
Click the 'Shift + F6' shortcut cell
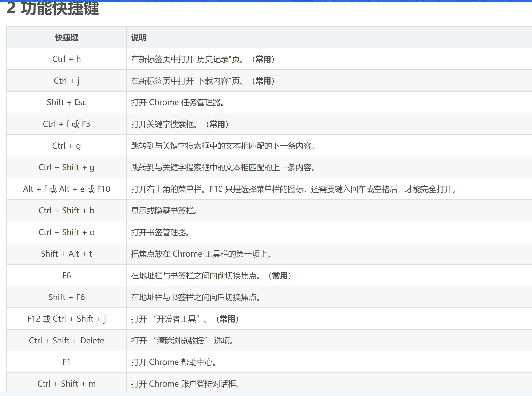[66, 297]
